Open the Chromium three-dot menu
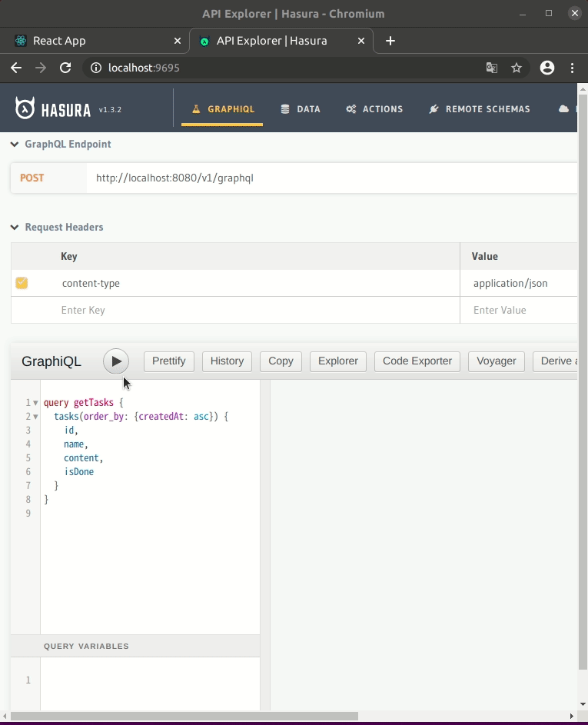The image size is (588, 725). pos(573,68)
